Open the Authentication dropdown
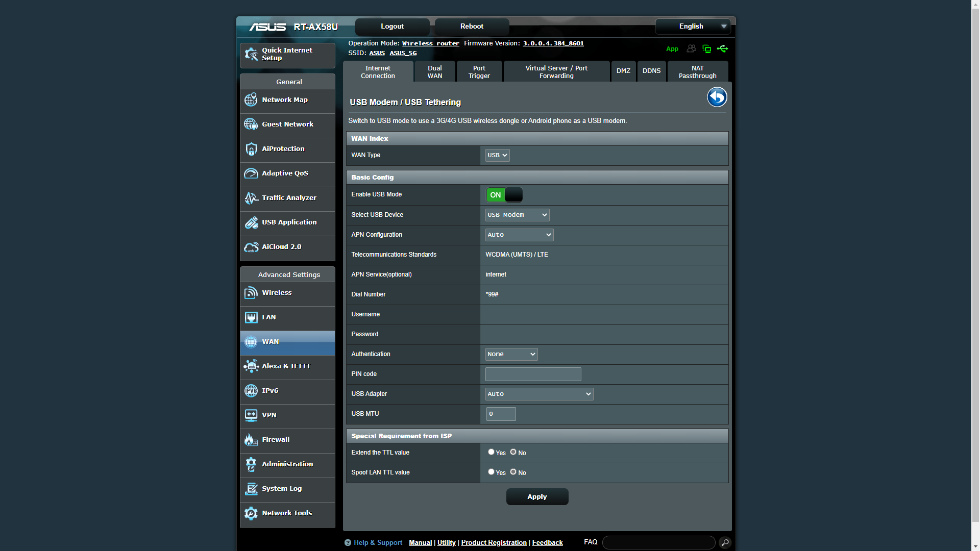The height and width of the screenshot is (551, 980). (511, 354)
